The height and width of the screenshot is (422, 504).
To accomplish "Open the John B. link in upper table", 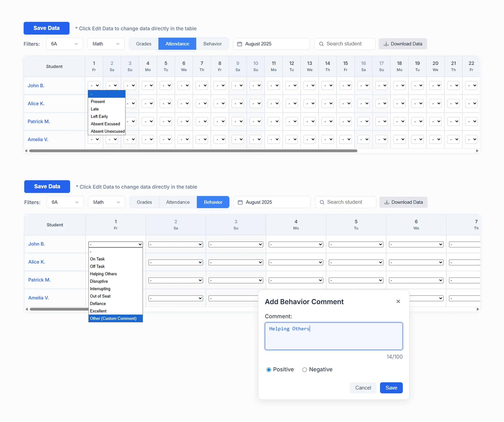I will point(36,86).
